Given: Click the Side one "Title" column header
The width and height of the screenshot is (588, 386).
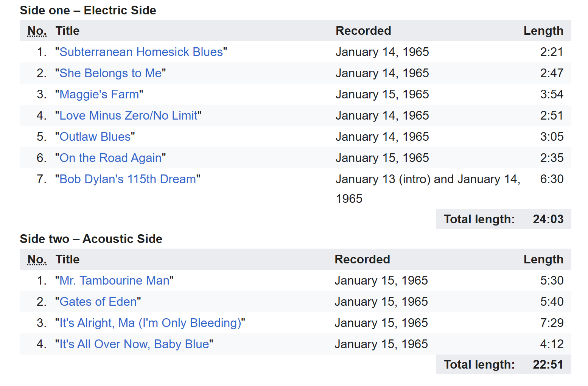Looking at the screenshot, I should click(x=67, y=31).
